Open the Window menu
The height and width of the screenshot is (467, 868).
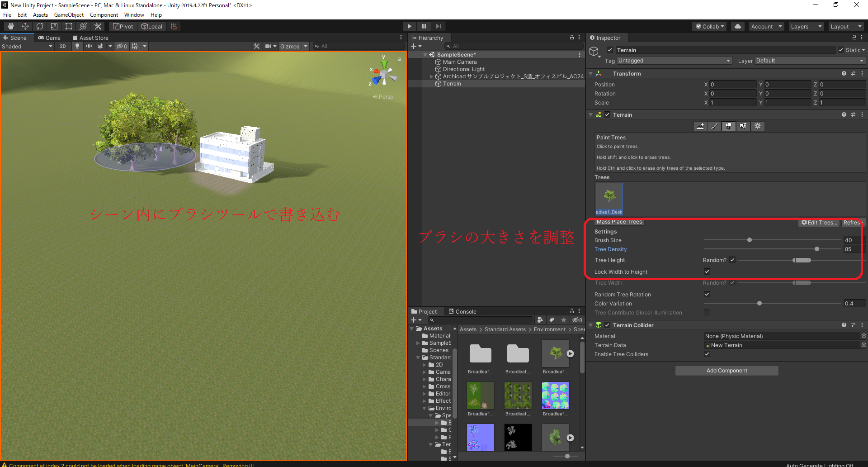coord(134,15)
